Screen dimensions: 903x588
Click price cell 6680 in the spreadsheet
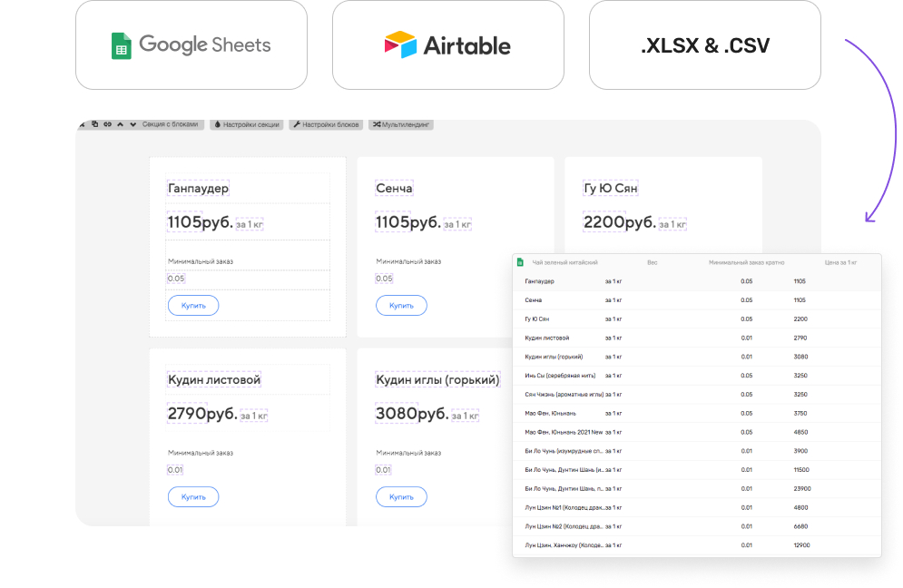pos(800,526)
